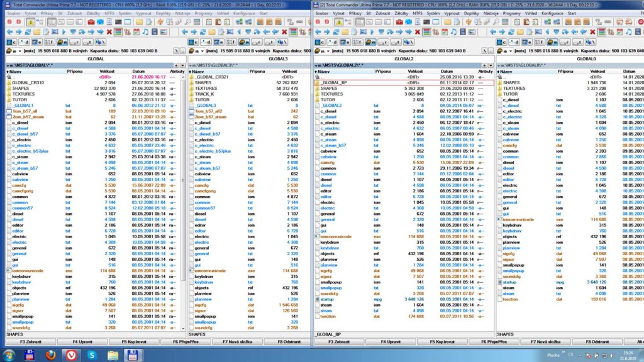
Task: Go back in left window's GLOBAL panel toolbar
Action: pyautogui.click(x=9, y=31)
